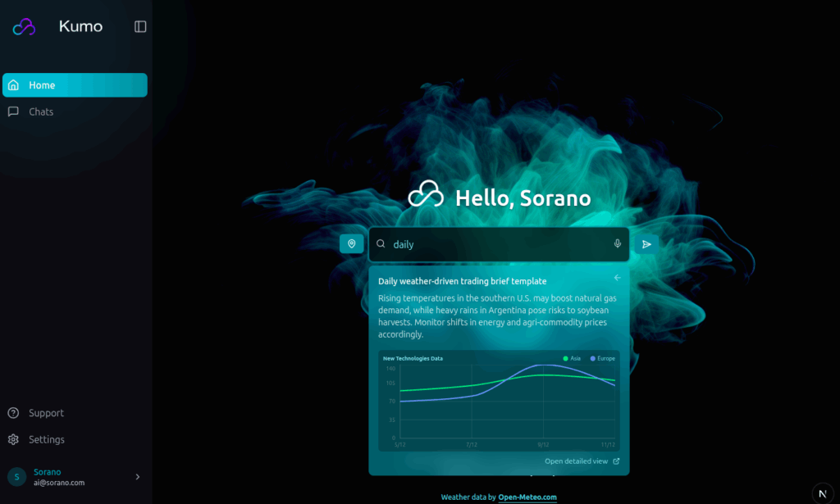The width and height of the screenshot is (840, 504).
Task: Send the query with the paper plane icon
Action: [646, 244]
